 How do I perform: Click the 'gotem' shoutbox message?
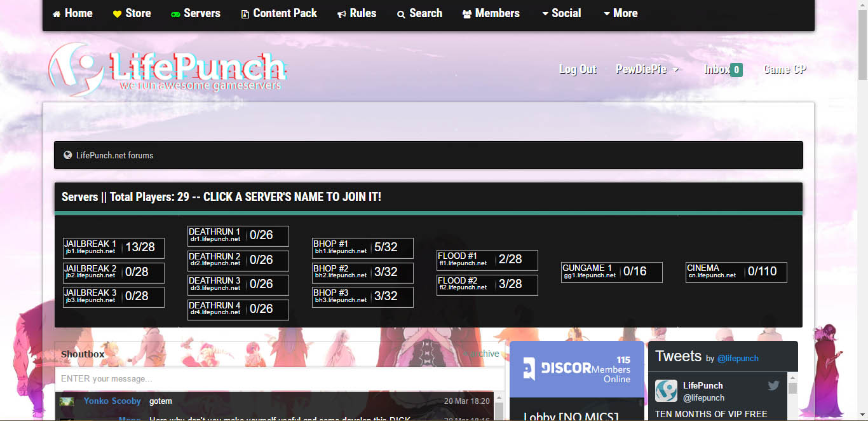(x=161, y=401)
